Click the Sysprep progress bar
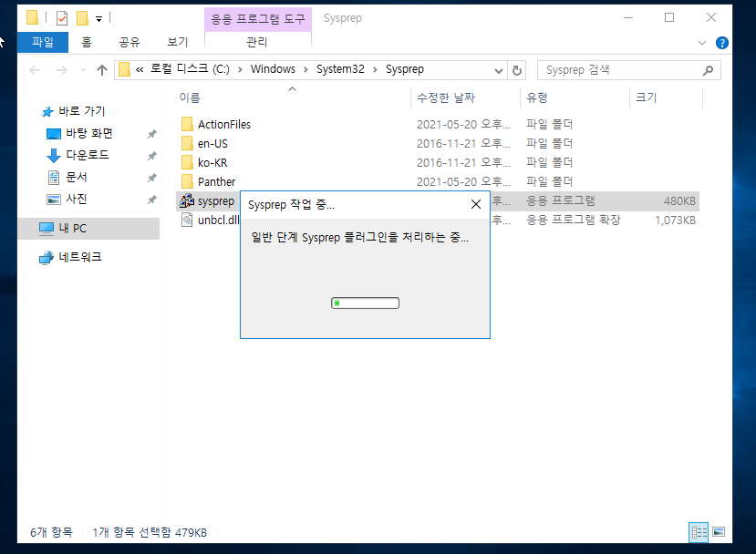The width and height of the screenshot is (756, 554). tap(365, 303)
